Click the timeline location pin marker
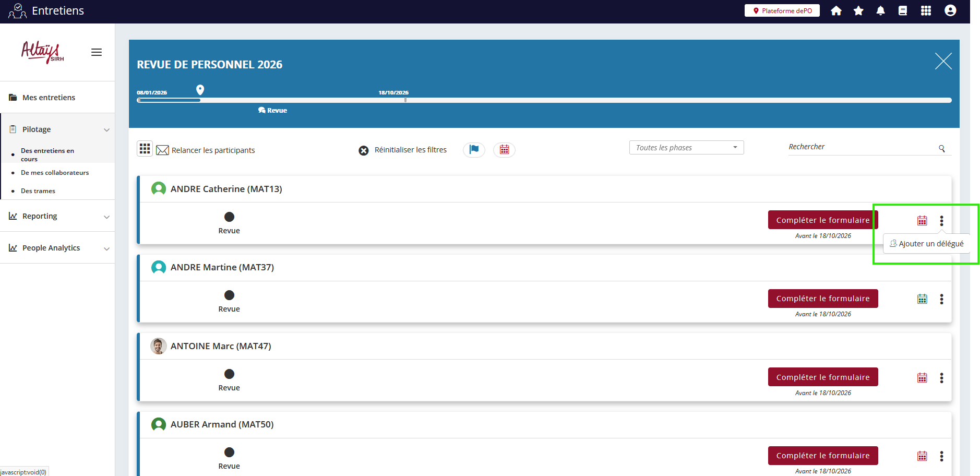This screenshot has width=980, height=476. click(x=200, y=90)
